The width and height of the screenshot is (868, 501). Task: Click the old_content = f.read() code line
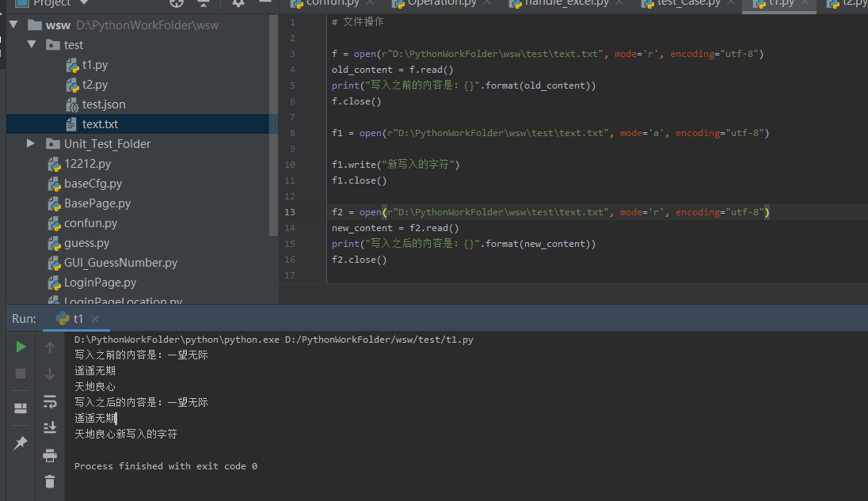click(x=393, y=70)
